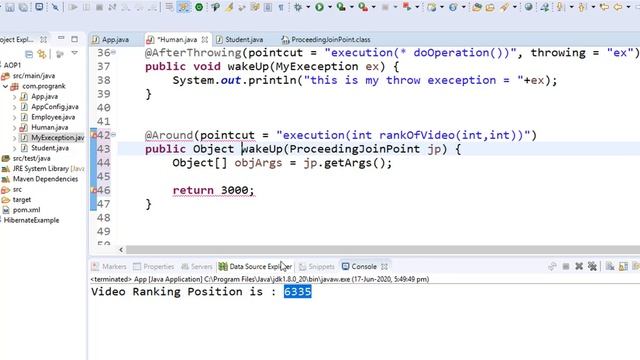Screen dimensions: 640x360
Task: Minimize the Project Explorer panel
Action: 61,38
